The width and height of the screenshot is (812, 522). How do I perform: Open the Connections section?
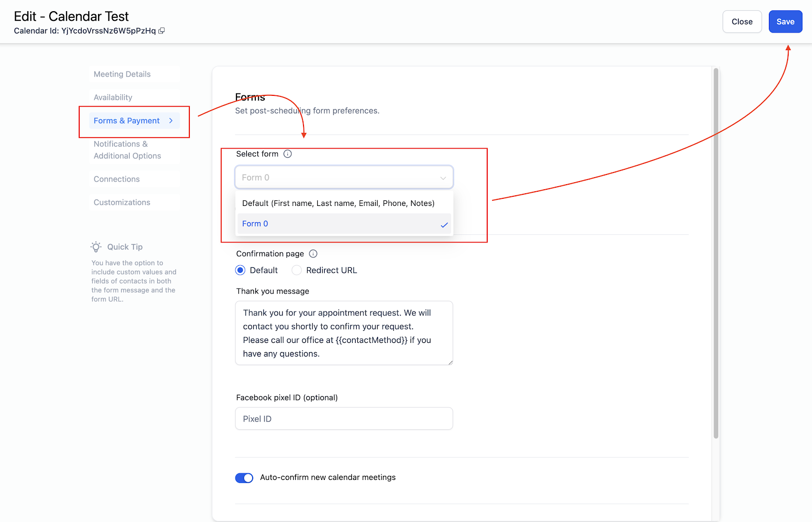point(134,179)
